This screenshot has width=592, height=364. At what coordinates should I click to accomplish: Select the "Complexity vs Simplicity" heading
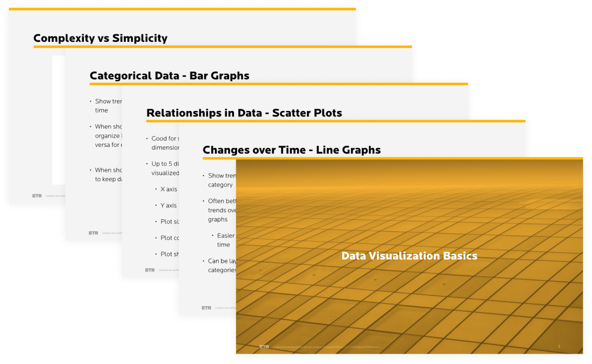coord(100,39)
